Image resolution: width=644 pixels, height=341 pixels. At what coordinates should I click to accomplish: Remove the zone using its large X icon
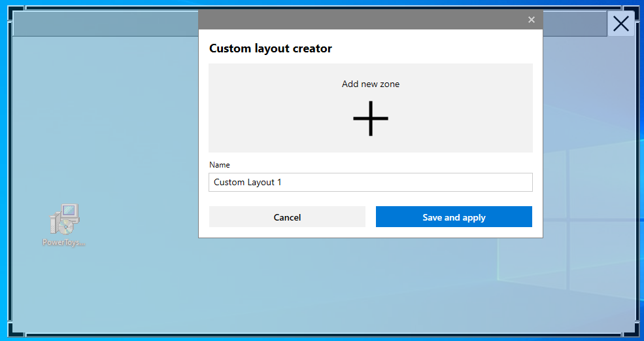(620, 24)
